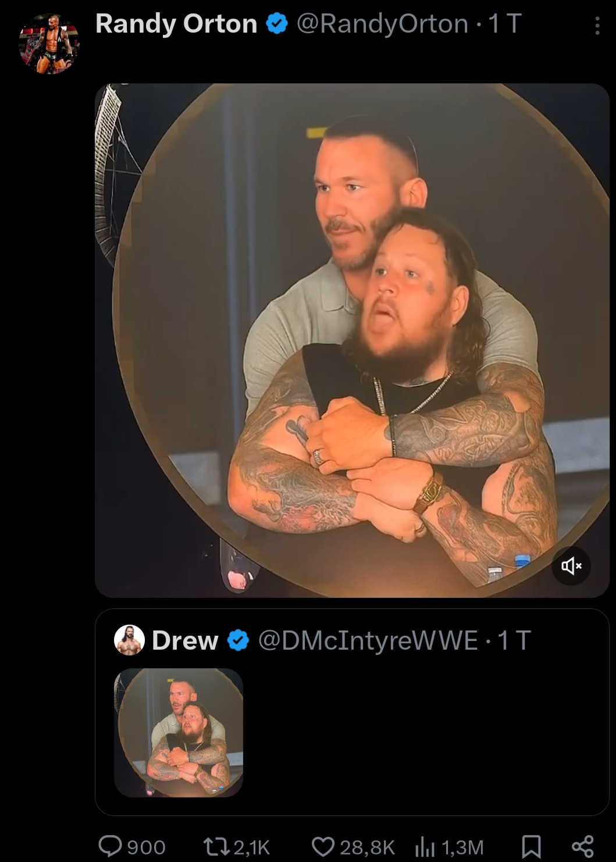The width and height of the screenshot is (616, 862).
Task: Tap the share icon
Action: 582,846
